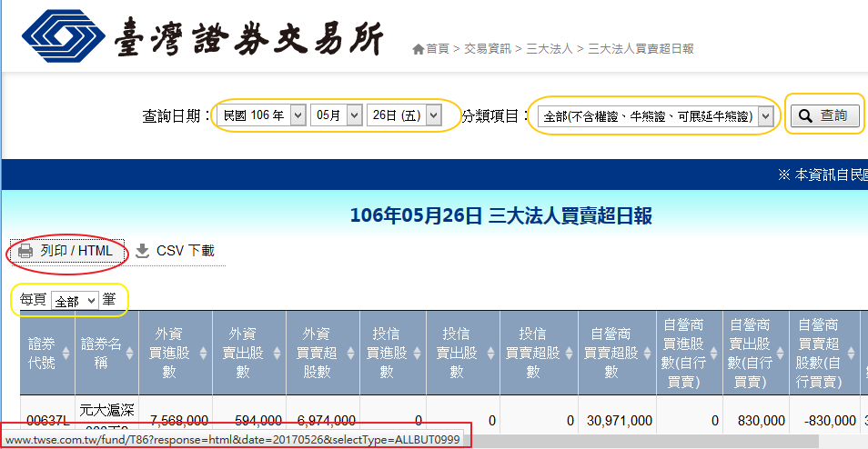Sort by 自營商買賣超股數 column arrows
Image resolution: width=868 pixels, height=449 pixels.
pyautogui.click(x=647, y=354)
